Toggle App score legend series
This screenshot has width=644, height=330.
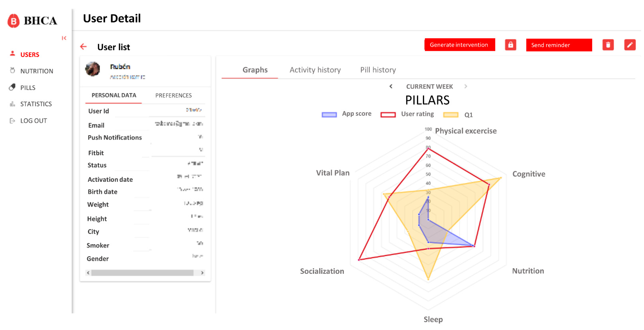329,115
